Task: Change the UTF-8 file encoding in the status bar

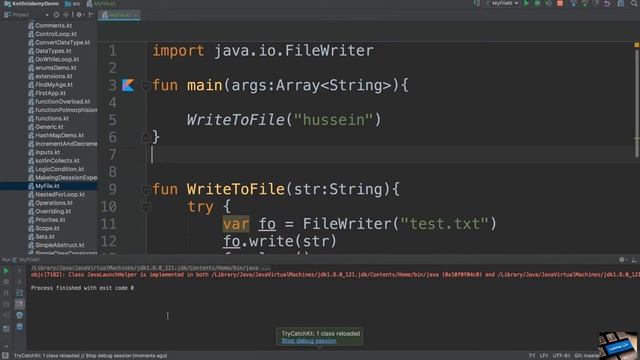Action: pos(562,356)
